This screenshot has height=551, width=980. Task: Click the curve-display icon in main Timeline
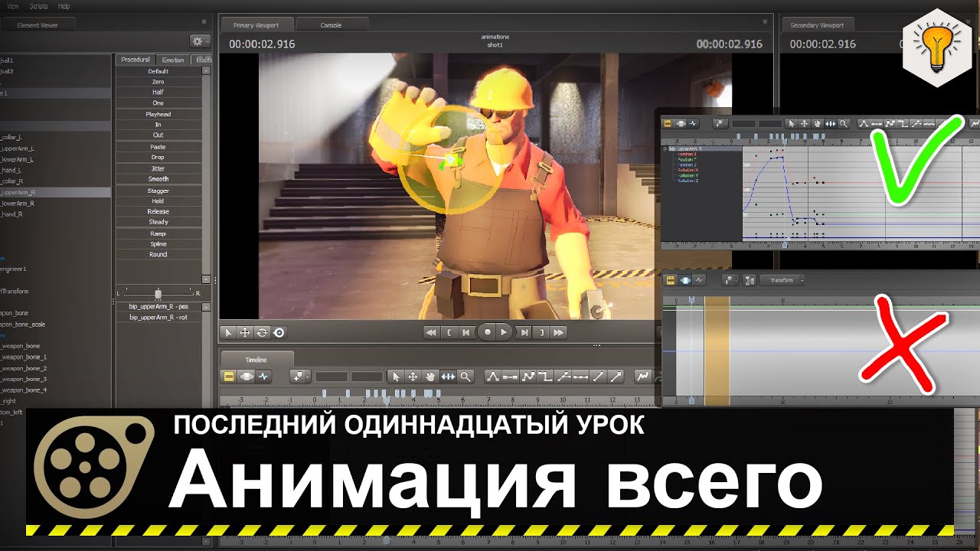point(642,377)
